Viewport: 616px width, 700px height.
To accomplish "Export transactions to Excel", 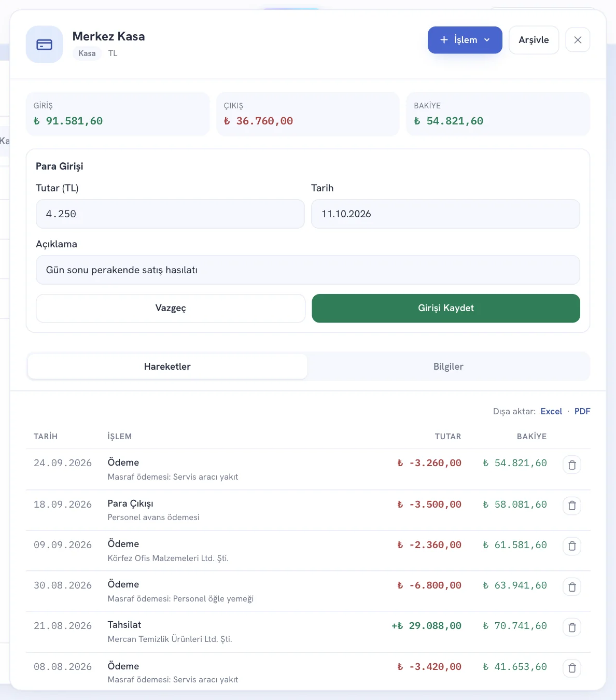I will (x=551, y=411).
